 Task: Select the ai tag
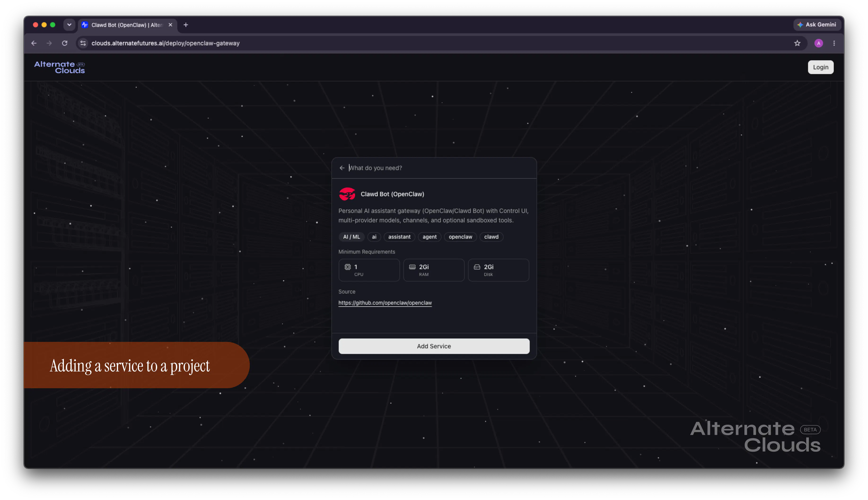pos(374,237)
